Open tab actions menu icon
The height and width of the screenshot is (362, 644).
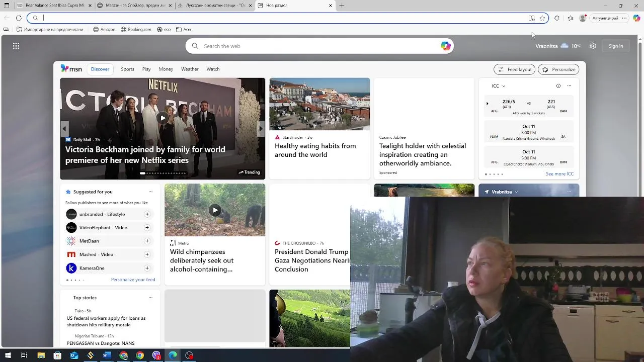point(7,6)
